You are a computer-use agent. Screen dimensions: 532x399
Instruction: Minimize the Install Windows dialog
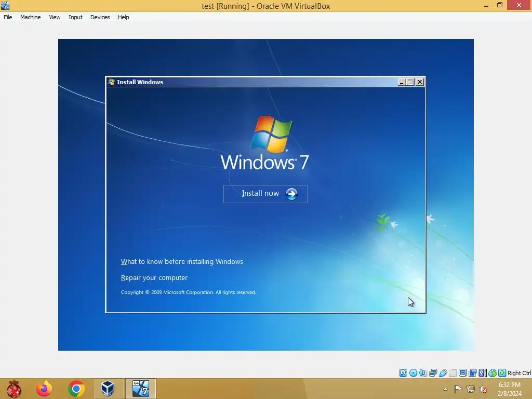[x=402, y=82]
